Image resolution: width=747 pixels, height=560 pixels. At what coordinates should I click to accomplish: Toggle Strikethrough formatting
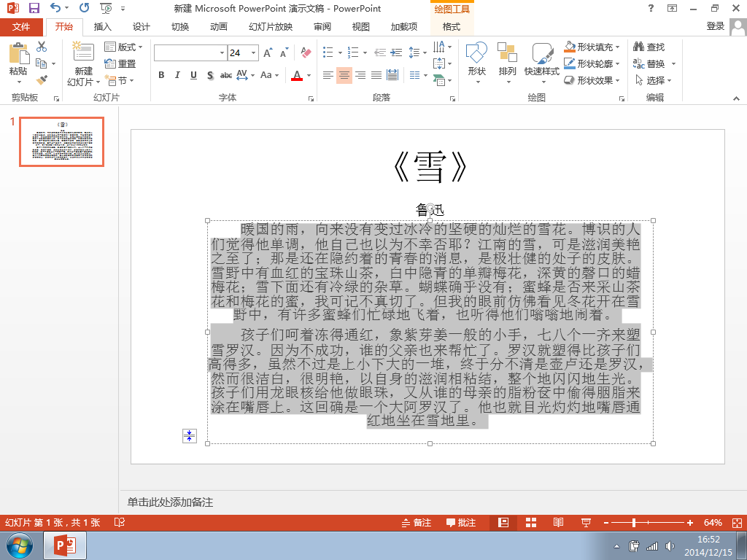(x=226, y=75)
